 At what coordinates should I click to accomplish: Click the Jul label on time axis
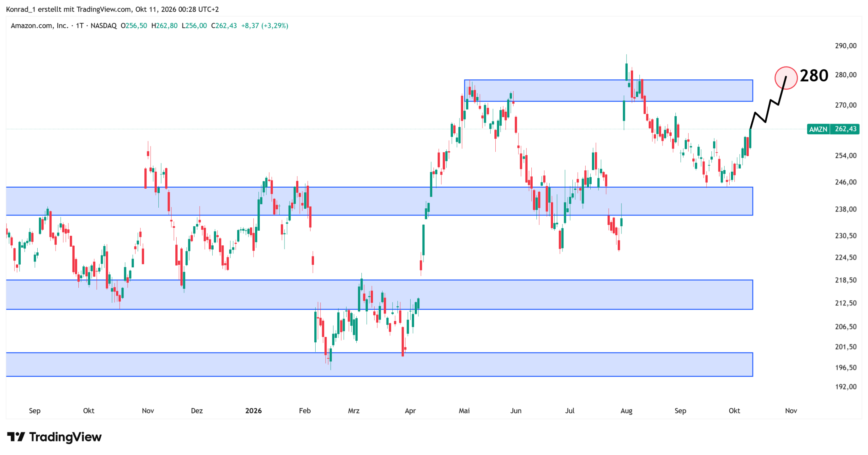coord(570,411)
